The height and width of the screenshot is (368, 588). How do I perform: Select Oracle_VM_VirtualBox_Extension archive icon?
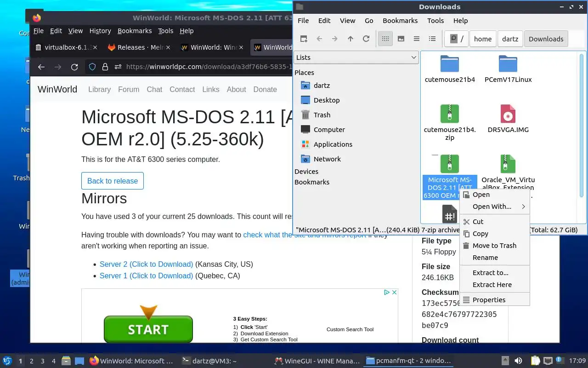[x=508, y=164]
